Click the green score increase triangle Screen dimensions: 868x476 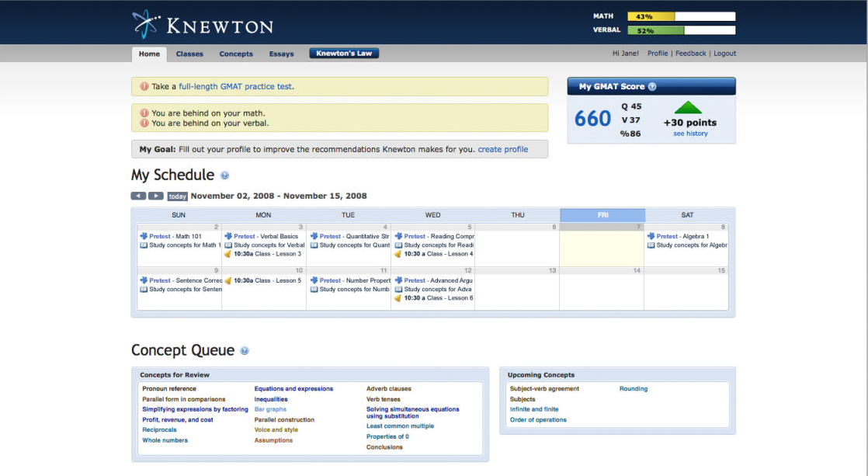[x=688, y=107]
